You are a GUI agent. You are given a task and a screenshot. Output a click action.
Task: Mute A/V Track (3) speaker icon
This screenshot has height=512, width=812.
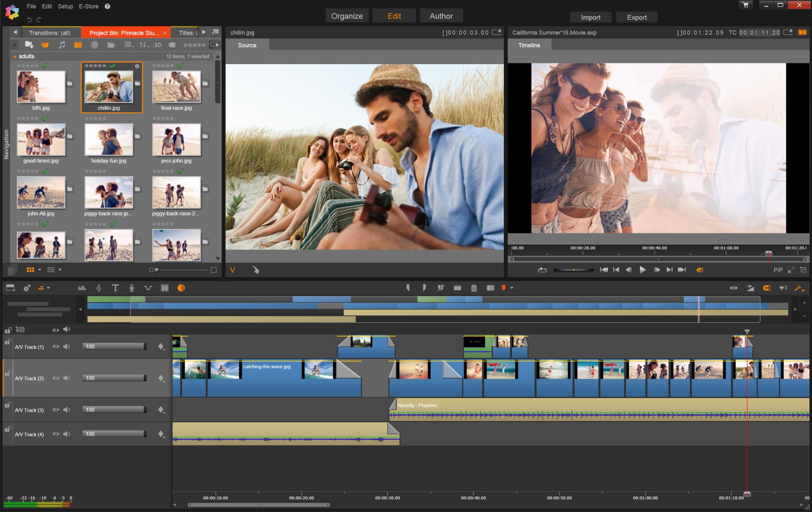coord(67,409)
